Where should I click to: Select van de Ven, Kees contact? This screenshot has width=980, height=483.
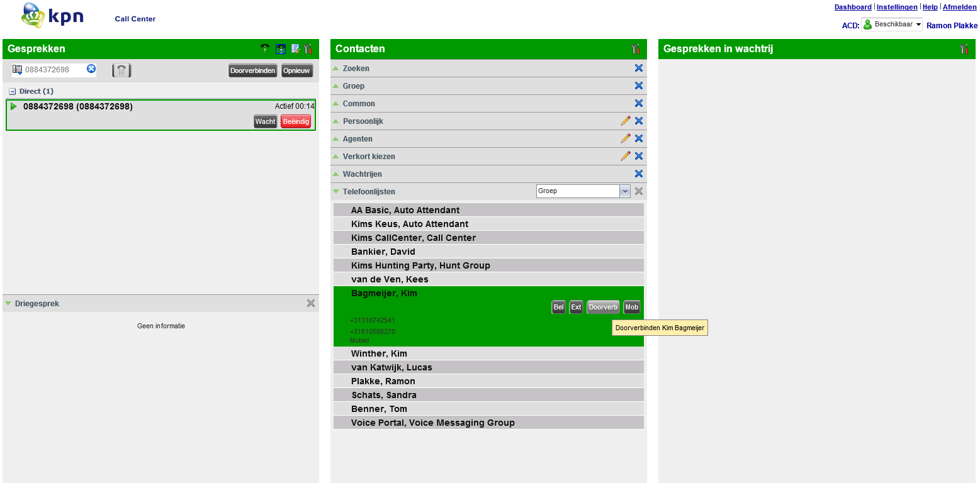[488, 279]
